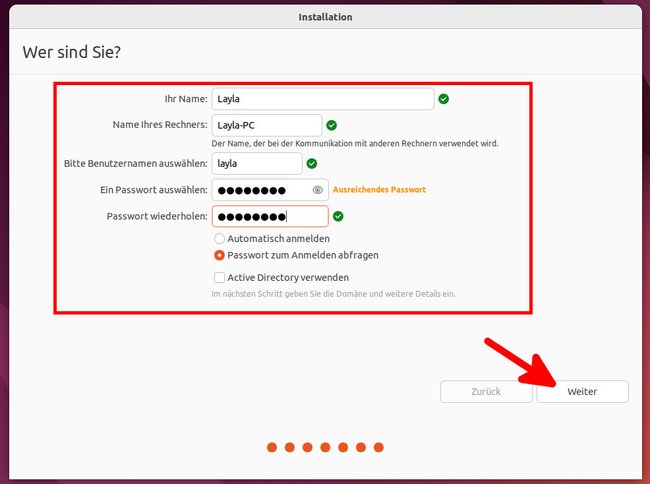This screenshot has width=650, height=484.
Task: Click the 'Im nächsten Schritt' domain hint text
Action: click(333, 294)
